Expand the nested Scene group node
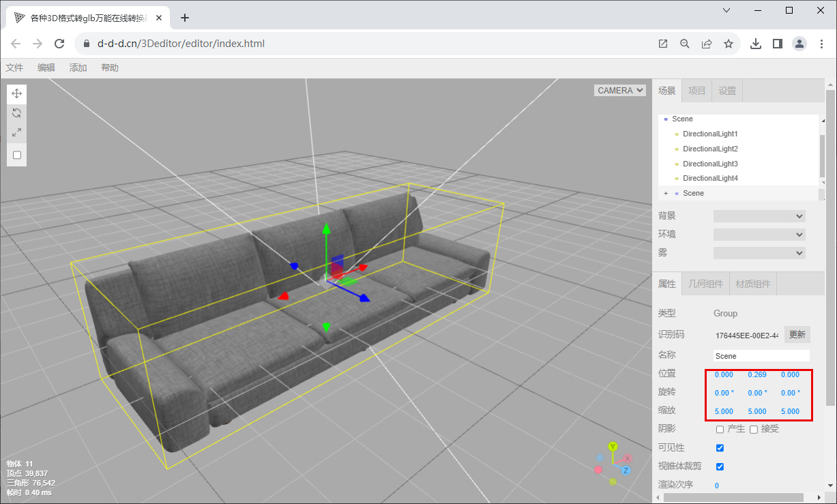The width and height of the screenshot is (837, 504). click(x=666, y=194)
